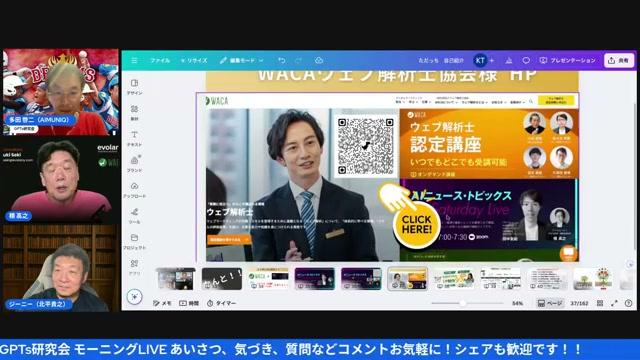The image size is (640, 360).
Task: Open the KT user avatar
Action: pos(480,60)
